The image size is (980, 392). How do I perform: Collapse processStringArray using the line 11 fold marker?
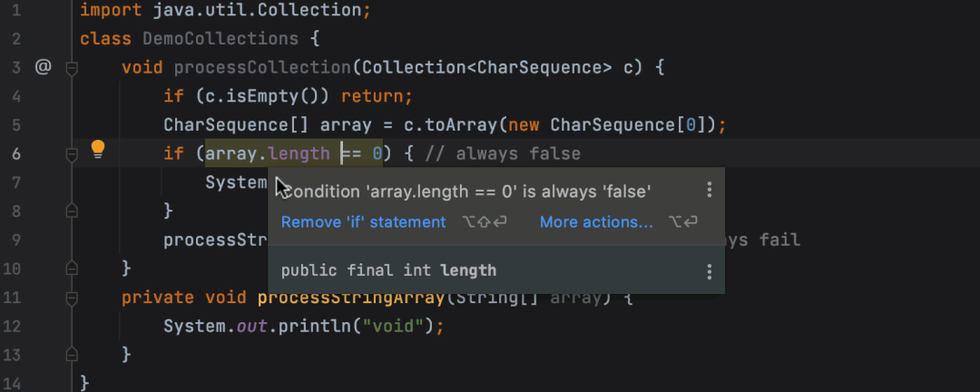[72, 298]
